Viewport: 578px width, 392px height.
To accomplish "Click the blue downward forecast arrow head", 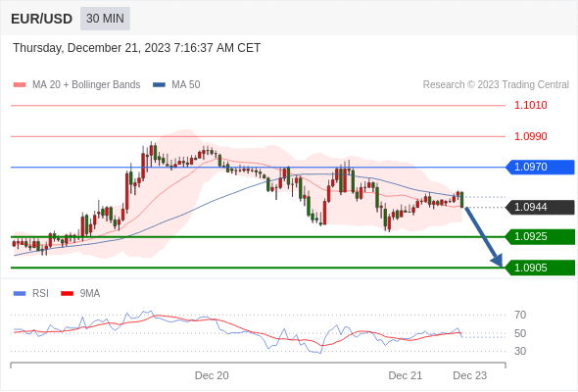I will coord(497,261).
